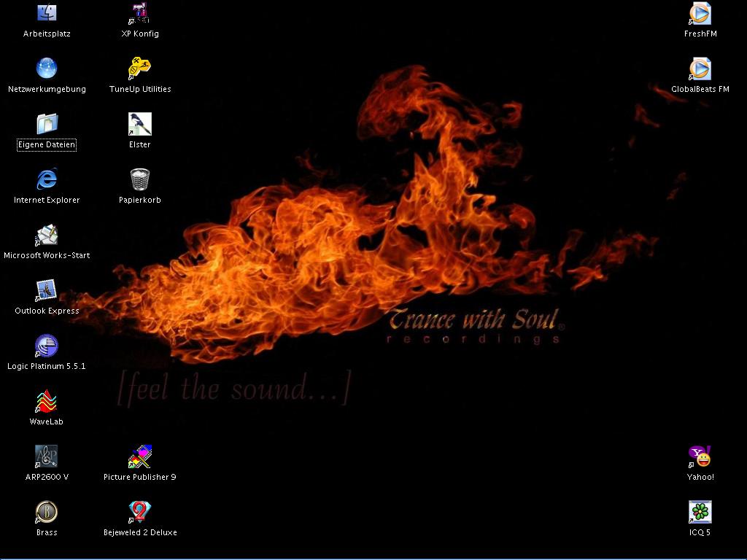This screenshot has height=560, width=747.
Task: Select the Microsoft Works-Start icon
Action: [x=47, y=235]
